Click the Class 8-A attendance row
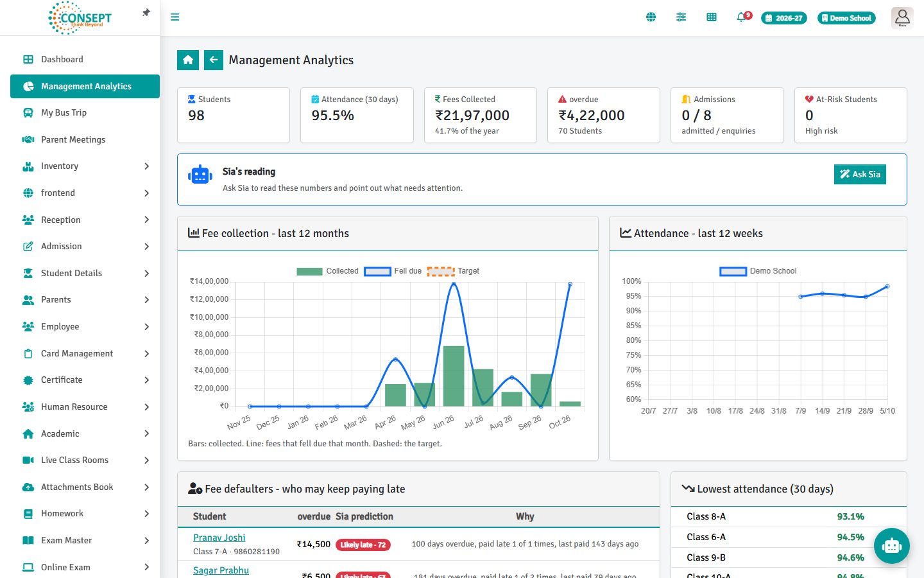The image size is (924, 578). pyautogui.click(x=789, y=516)
